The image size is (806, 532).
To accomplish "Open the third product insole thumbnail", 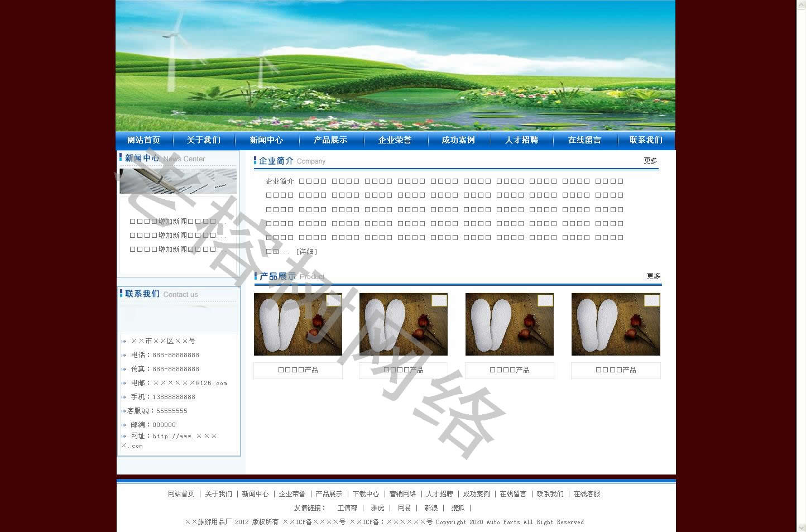I will [510, 324].
